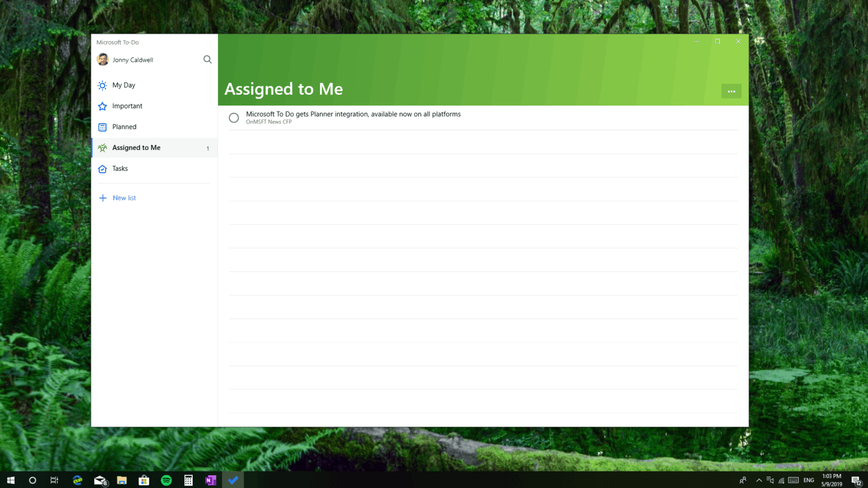Select the Assigned to Me list

pyautogui.click(x=154, y=148)
